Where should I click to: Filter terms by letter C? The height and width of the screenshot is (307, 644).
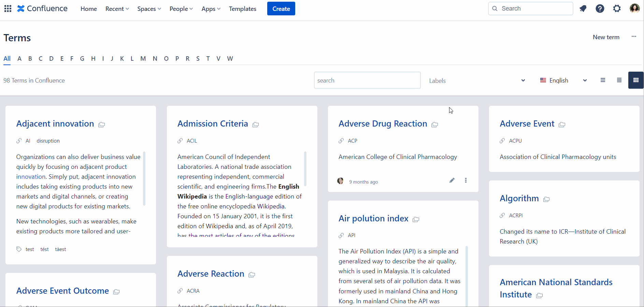coord(41,59)
